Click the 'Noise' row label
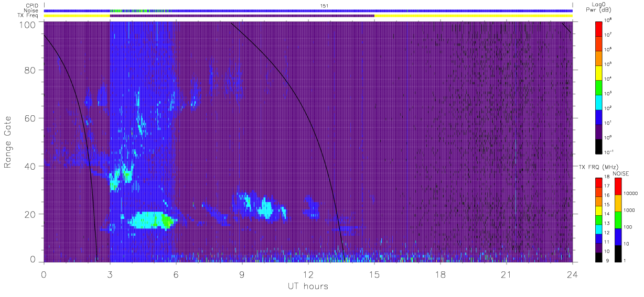 [x=31, y=10]
